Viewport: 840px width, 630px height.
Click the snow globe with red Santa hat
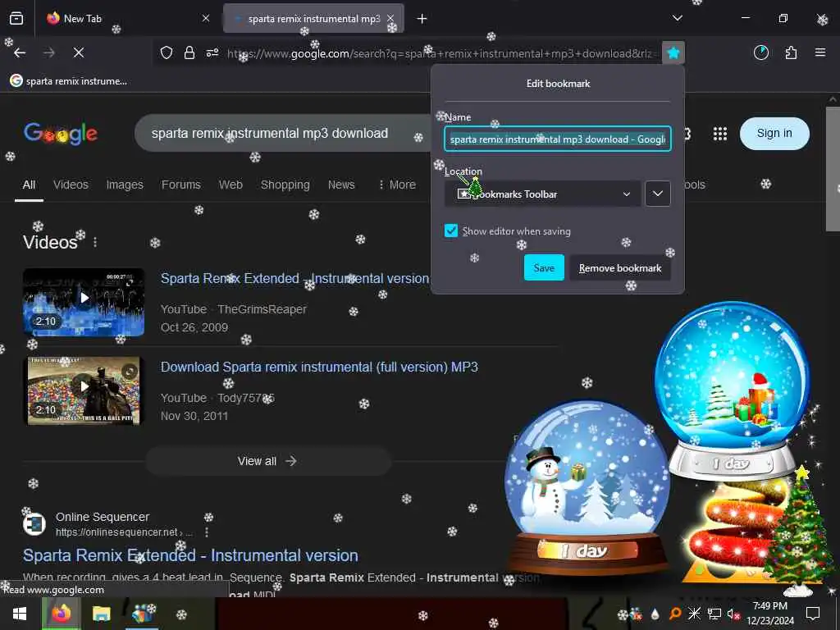[732, 391]
